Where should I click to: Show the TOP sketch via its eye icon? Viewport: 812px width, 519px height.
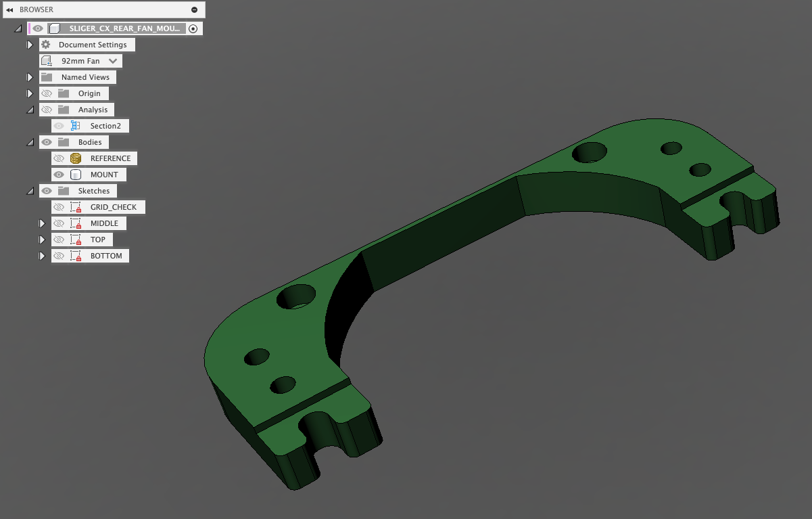(59, 240)
